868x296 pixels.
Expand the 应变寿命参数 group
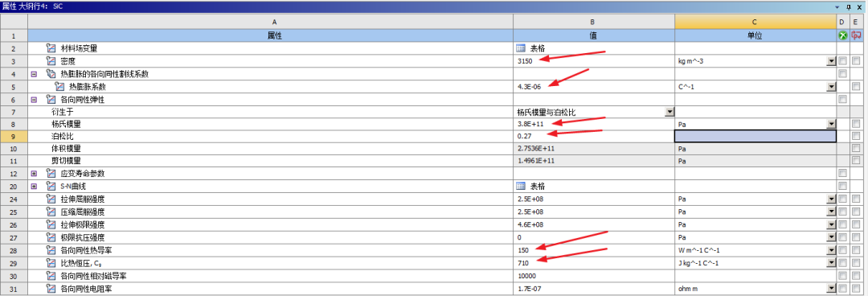34,174
